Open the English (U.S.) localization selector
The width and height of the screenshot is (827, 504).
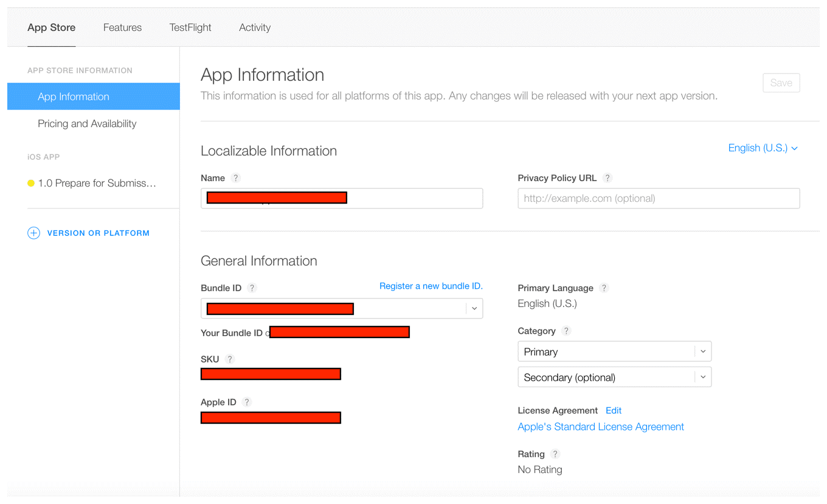tap(762, 148)
